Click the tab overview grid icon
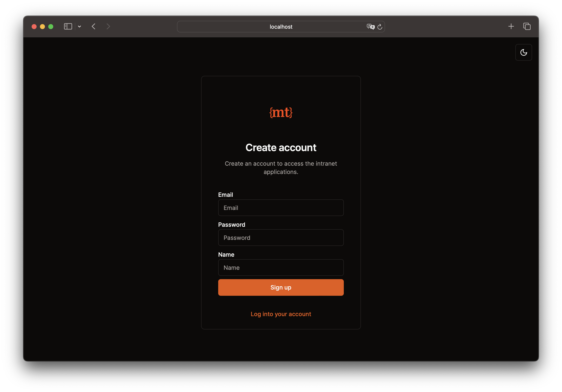 pyautogui.click(x=527, y=26)
